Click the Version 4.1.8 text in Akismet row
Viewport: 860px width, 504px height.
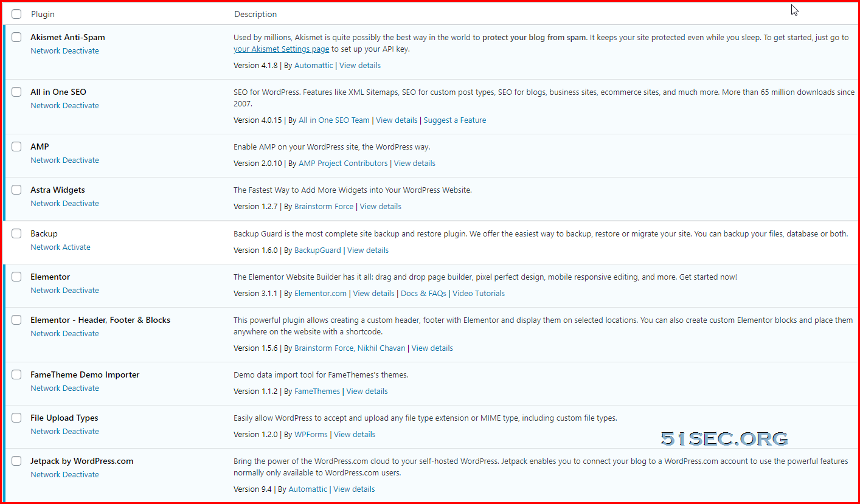point(255,66)
